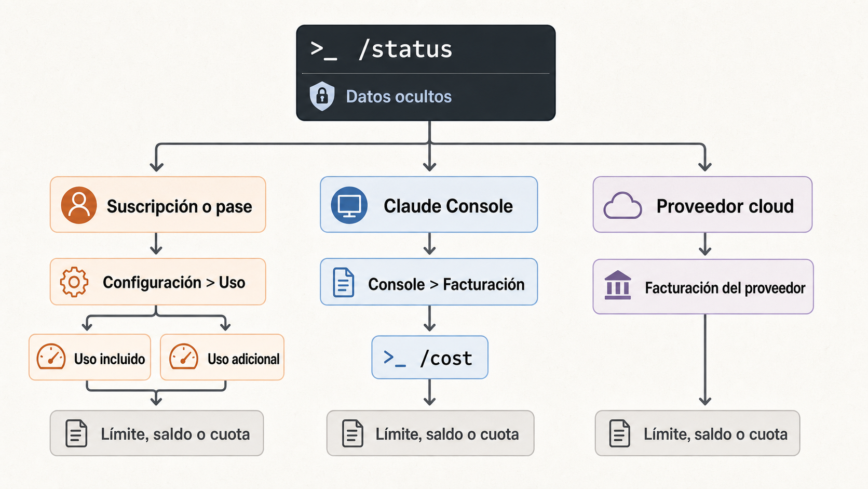Click Límite, saldo o cuota text under /cost

(447, 434)
